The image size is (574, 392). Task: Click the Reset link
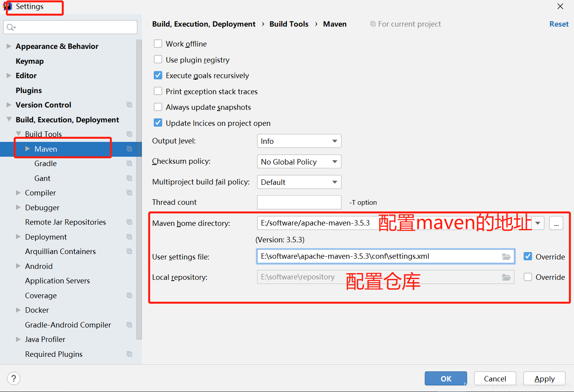point(559,24)
